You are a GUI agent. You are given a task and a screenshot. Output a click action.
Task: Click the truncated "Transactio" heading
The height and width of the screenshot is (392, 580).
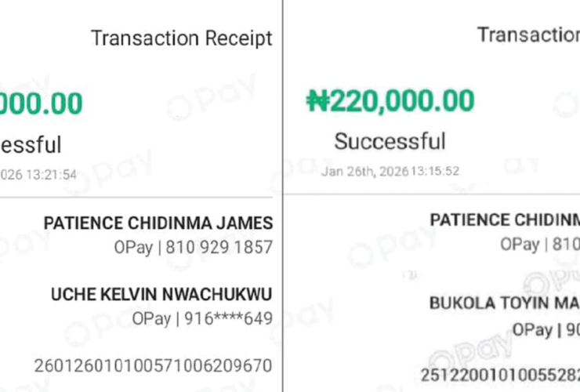(527, 34)
